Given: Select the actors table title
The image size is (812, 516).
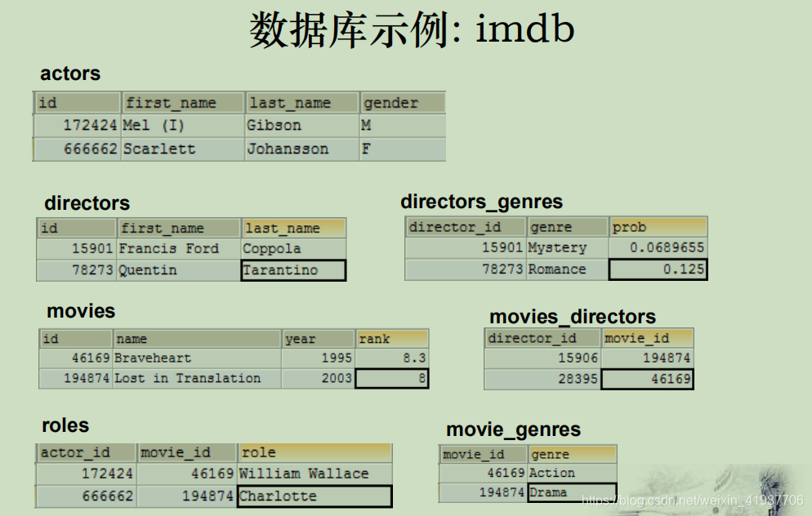Looking at the screenshot, I should click(70, 73).
